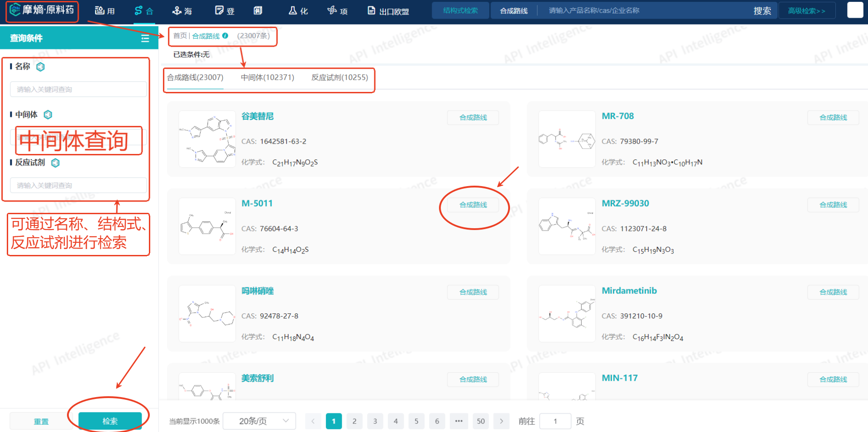Open the 美索舒利 compound title

258,378
